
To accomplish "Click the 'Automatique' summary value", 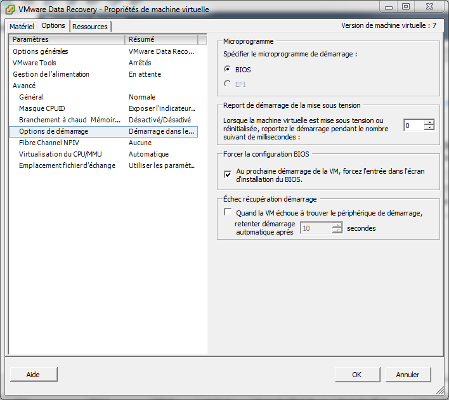I will [x=149, y=154].
